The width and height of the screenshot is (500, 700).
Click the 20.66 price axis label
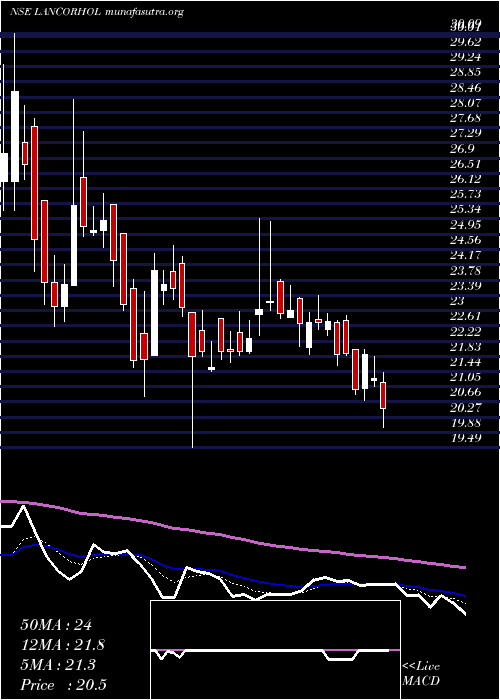[465, 392]
